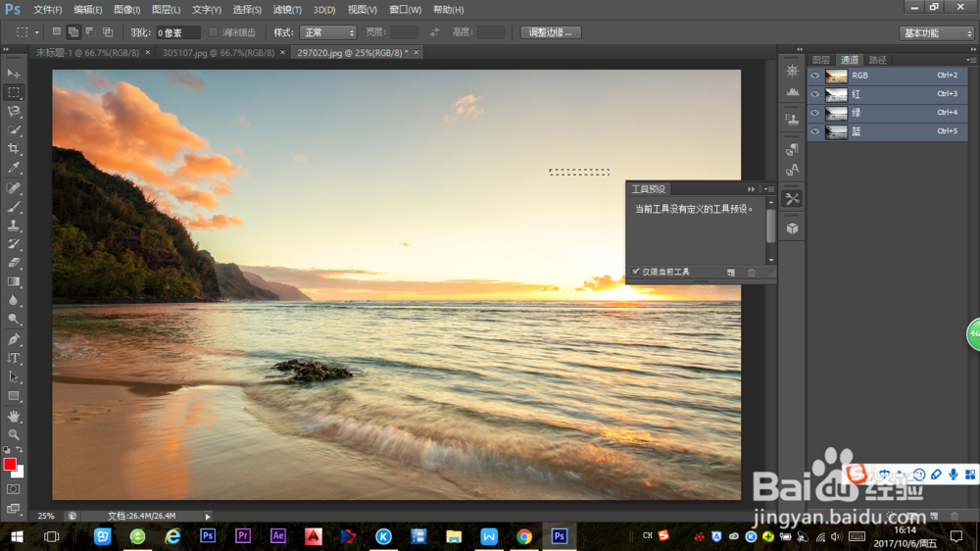980x551 pixels.
Task: Expand status bar info arrow
Action: (x=208, y=516)
